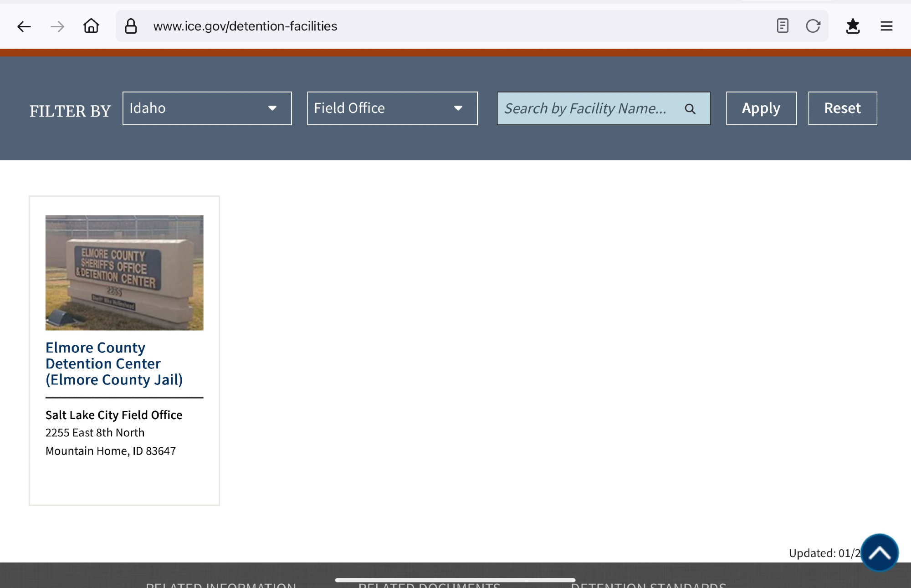Open the Elmore County Detention Center link

coord(114,363)
